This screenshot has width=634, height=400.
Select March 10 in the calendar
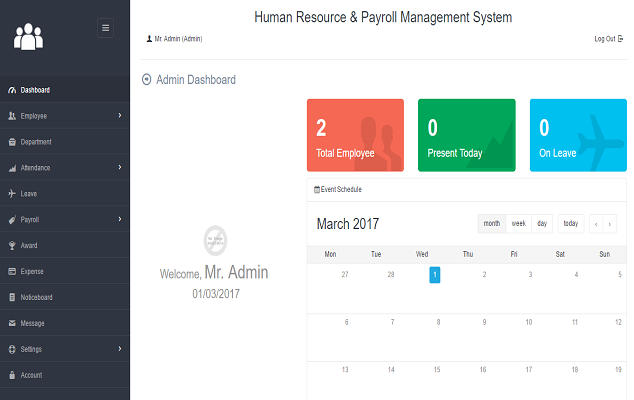529,322
